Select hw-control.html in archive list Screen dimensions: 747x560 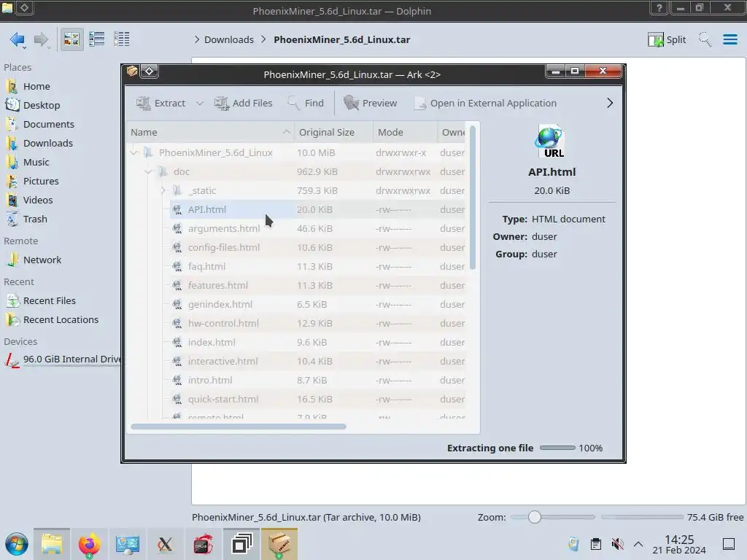(223, 324)
